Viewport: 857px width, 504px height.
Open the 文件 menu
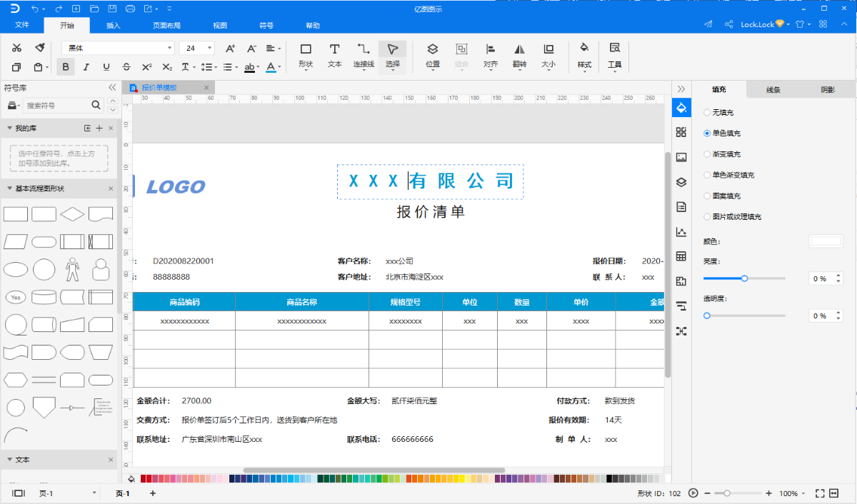coord(22,25)
